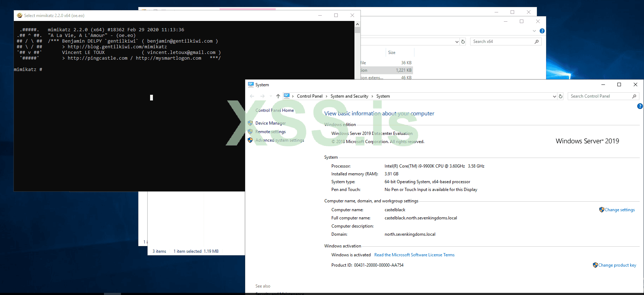644x295 pixels.
Task: Open the System address bar history dropdown
Action: [x=555, y=96]
